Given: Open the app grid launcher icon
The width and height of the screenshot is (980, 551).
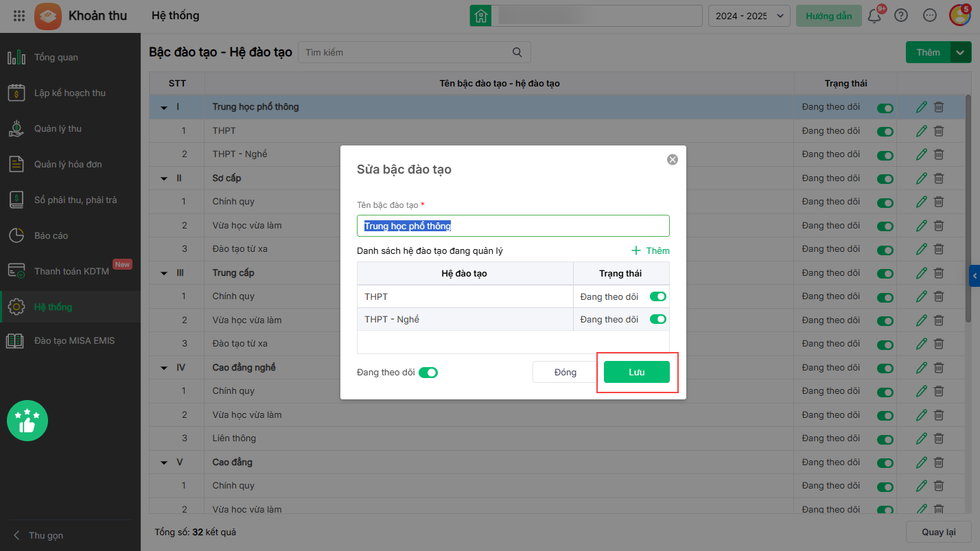Looking at the screenshot, I should click(x=19, y=16).
